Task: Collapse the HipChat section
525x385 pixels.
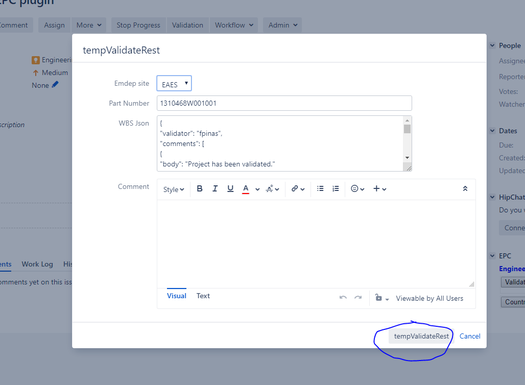Action: click(493, 197)
